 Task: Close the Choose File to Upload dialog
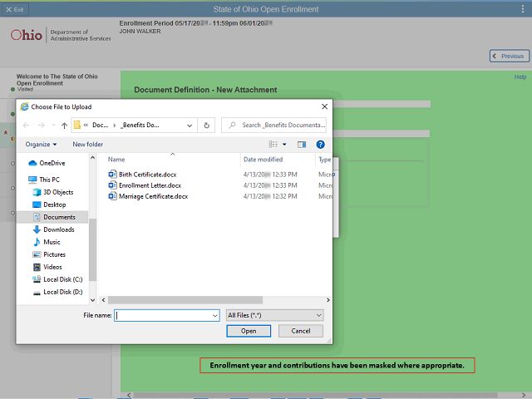pyautogui.click(x=324, y=106)
